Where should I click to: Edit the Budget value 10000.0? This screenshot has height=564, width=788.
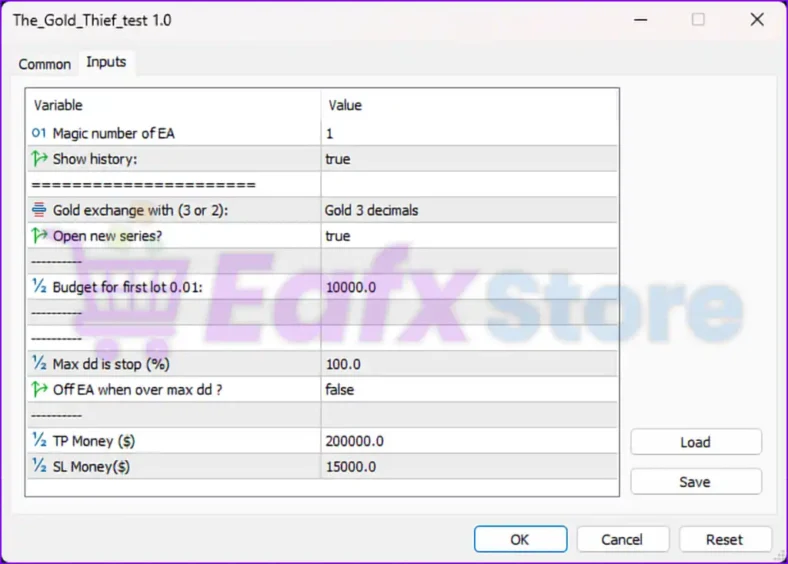469,287
